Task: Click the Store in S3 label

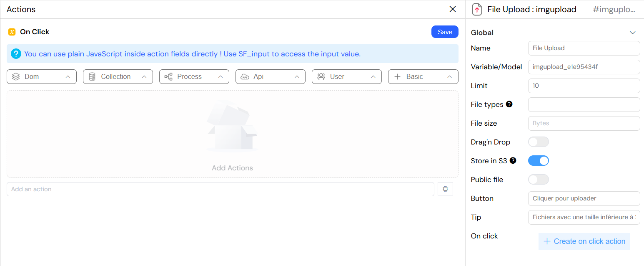Action: coord(489,161)
